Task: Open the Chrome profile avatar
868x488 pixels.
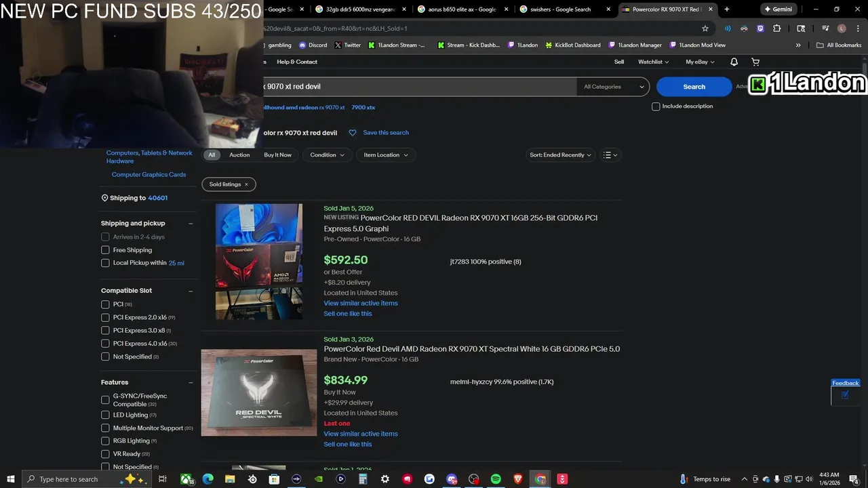Action: (x=842, y=28)
